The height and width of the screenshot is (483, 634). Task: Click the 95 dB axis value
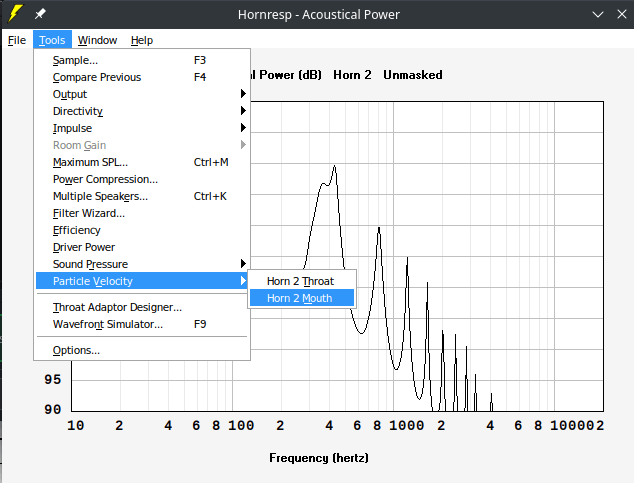click(53, 380)
